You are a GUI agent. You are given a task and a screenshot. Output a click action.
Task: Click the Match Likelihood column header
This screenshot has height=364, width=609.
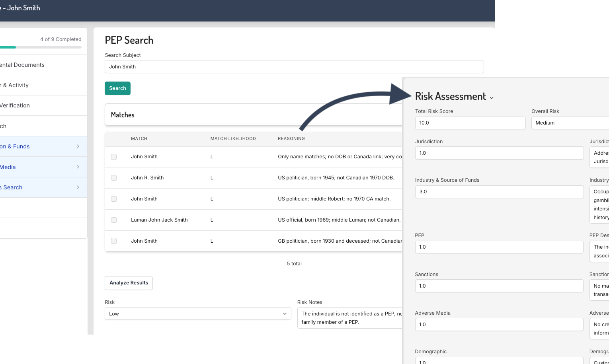(233, 138)
